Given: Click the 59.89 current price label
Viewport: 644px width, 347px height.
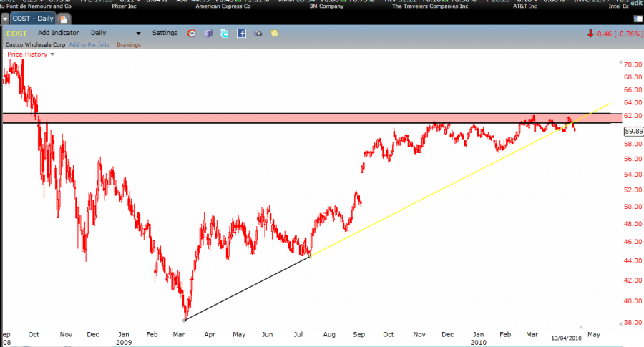Looking at the screenshot, I should pos(634,132).
